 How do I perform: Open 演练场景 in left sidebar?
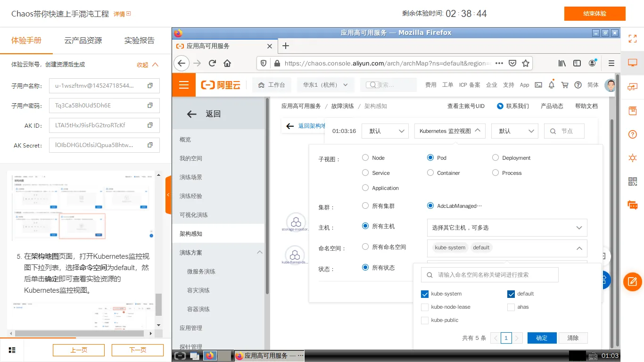point(191,177)
